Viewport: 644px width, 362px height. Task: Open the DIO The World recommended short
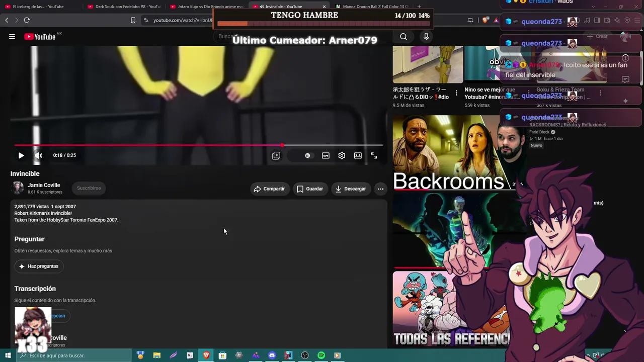428,64
